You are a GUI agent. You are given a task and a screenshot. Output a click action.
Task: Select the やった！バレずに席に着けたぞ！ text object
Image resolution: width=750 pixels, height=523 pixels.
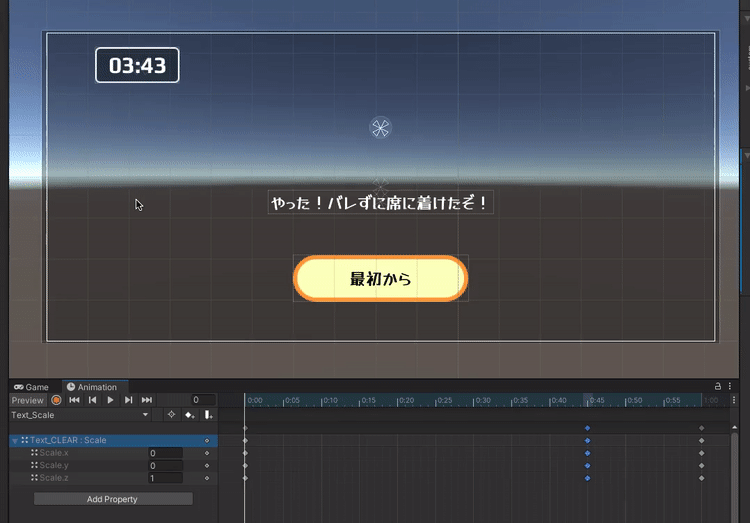380,203
